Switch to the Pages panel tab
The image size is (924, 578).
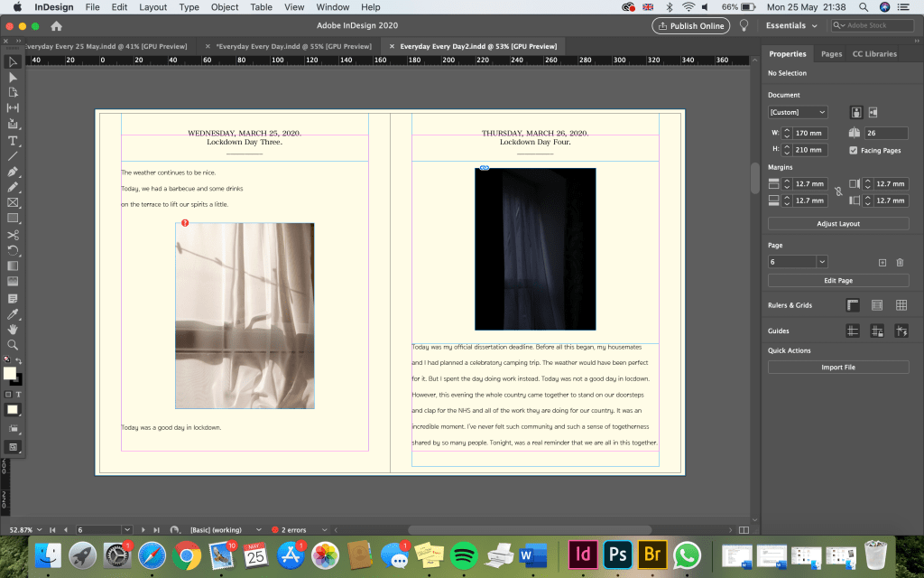831,54
